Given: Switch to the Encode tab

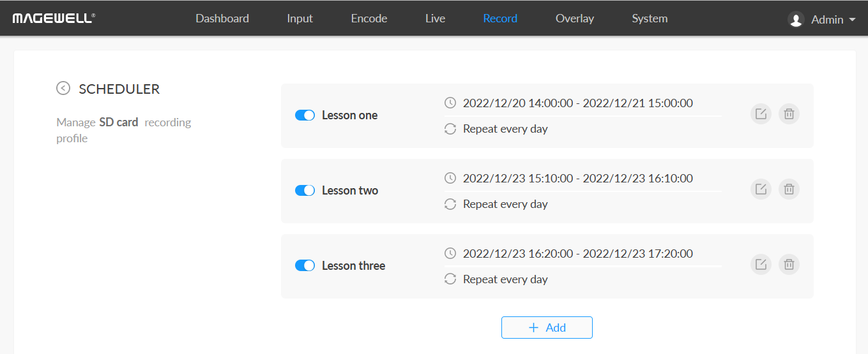Looking at the screenshot, I should coord(369,18).
